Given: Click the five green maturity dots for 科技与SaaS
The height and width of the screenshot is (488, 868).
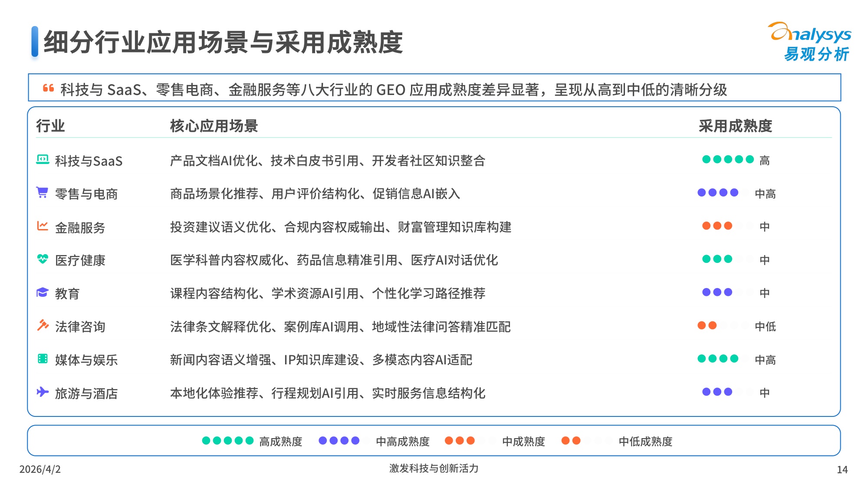Looking at the screenshot, I should click(728, 160).
